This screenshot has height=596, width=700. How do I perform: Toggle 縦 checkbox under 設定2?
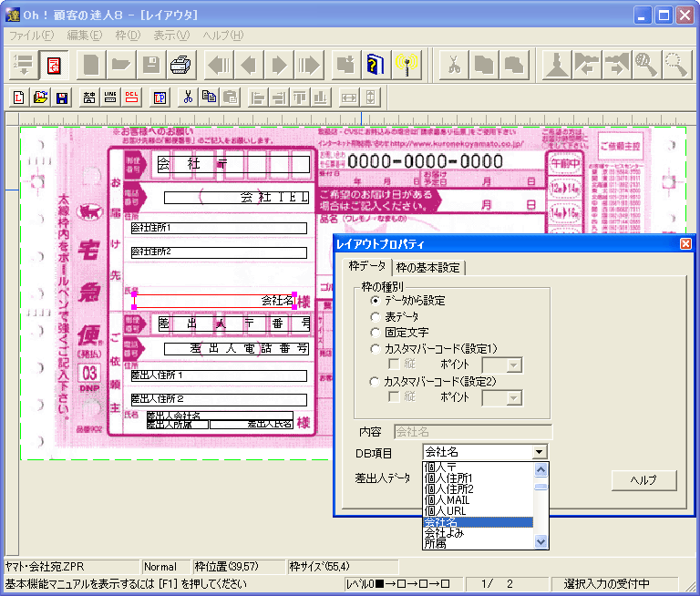coord(394,397)
